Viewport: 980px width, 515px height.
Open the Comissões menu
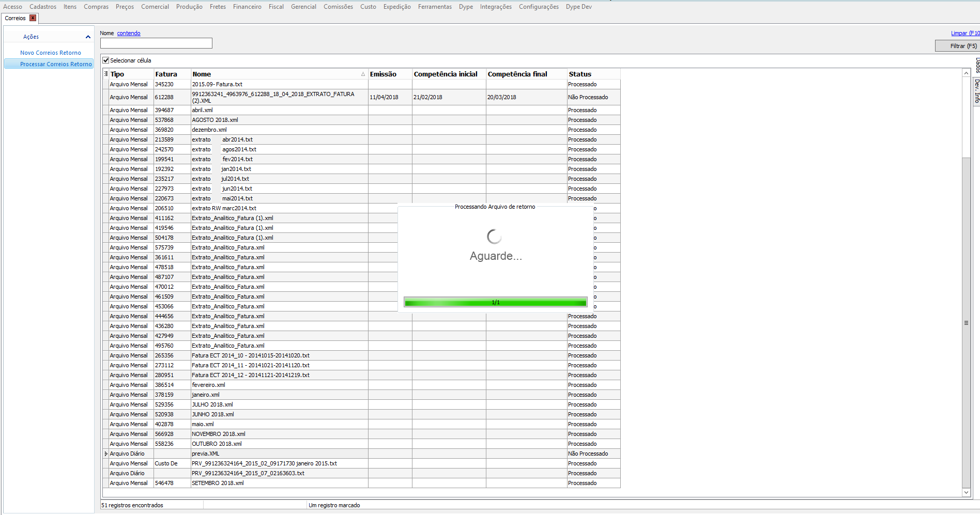point(338,7)
